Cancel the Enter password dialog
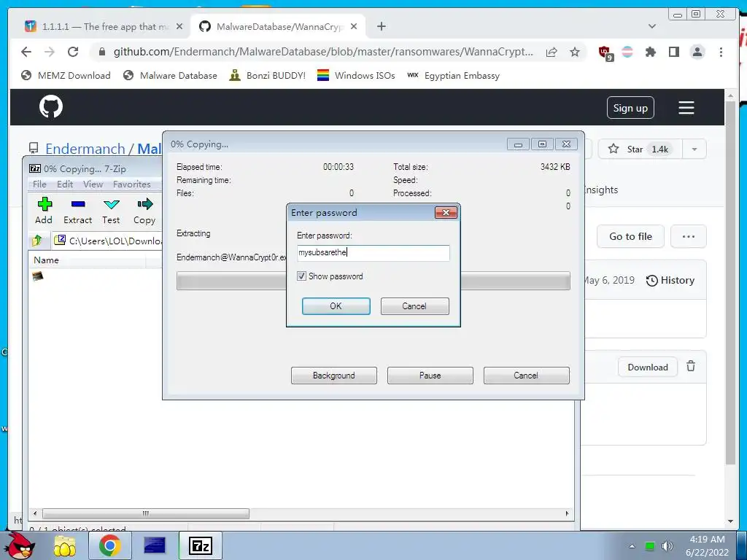747x560 pixels. click(x=414, y=306)
